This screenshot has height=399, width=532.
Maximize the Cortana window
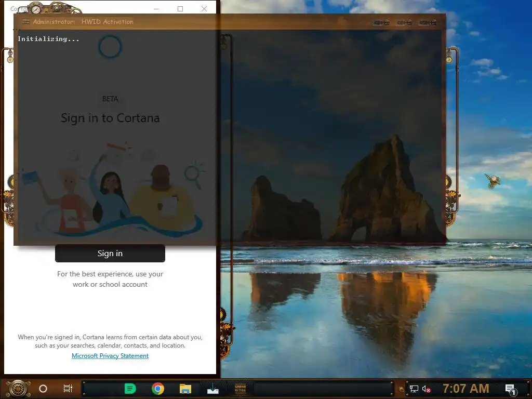[180, 9]
